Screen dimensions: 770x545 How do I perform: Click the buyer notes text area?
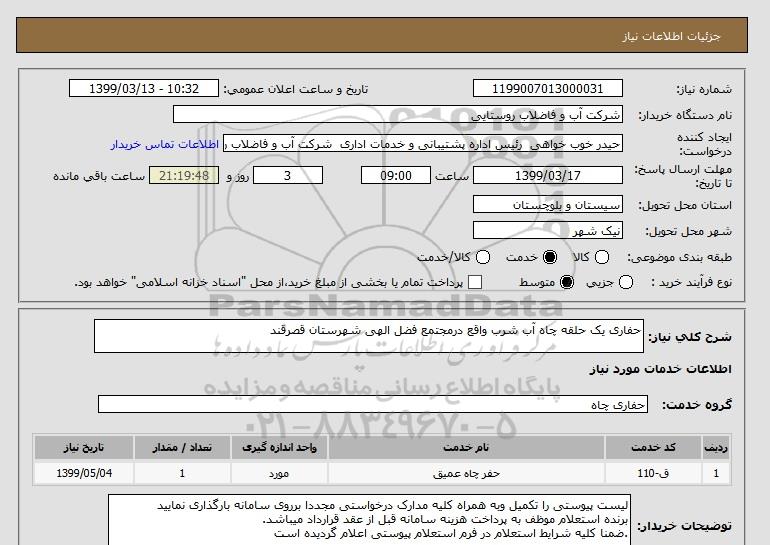tap(369, 520)
